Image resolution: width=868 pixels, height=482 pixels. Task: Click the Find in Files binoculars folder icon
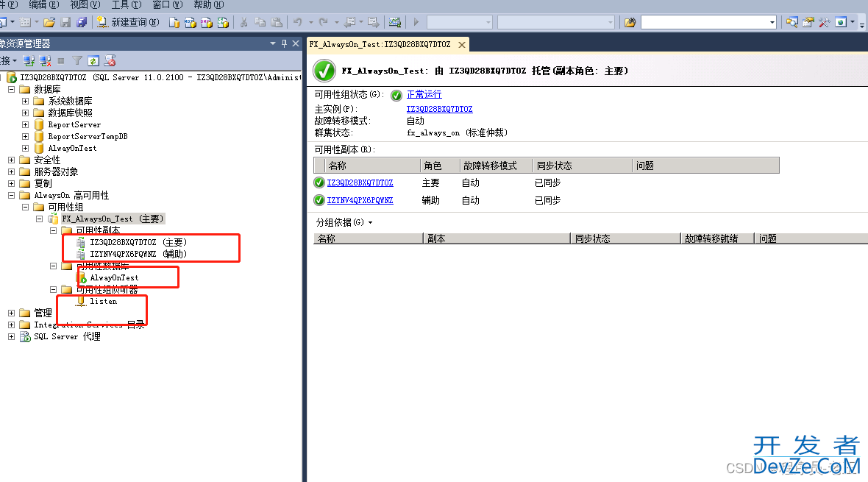point(630,23)
